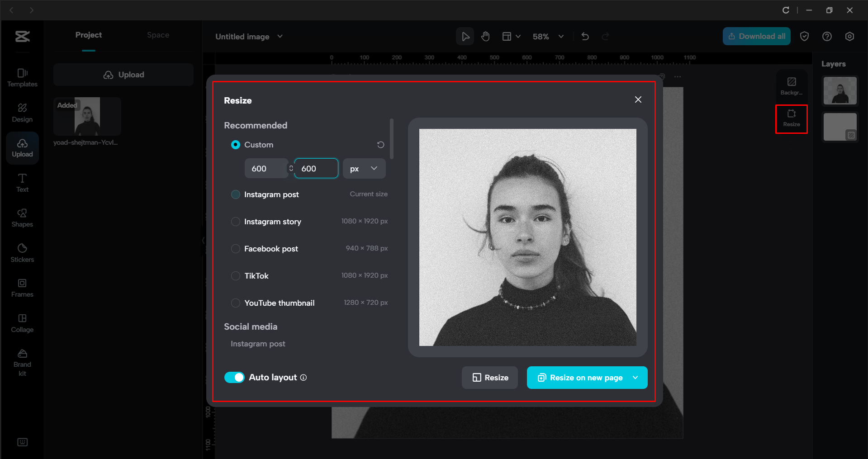The width and height of the screenshot is (868, 459).
Task: Open the Shapes panel
Action: [x=22, y=218]
